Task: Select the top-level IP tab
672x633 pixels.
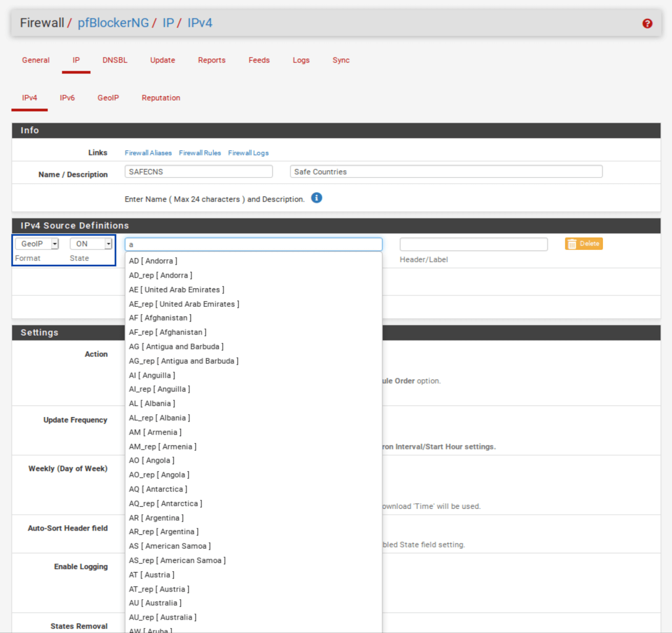Action: pos(76,60)
